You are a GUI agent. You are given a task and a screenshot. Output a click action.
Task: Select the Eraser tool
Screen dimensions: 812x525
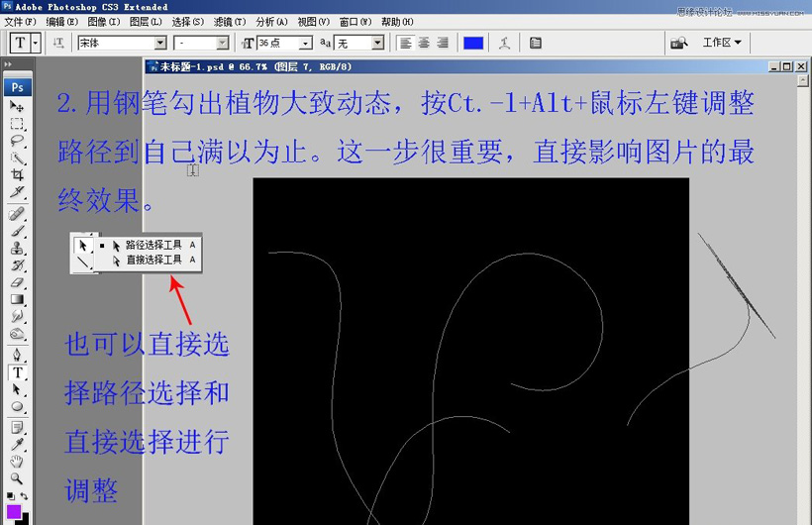[x=17, y=282]
